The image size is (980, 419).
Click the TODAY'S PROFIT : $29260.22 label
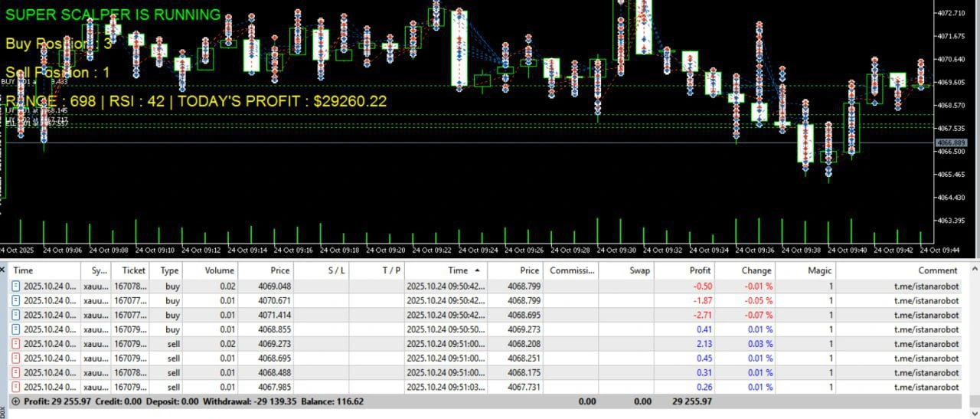click(x=283, y=101)
